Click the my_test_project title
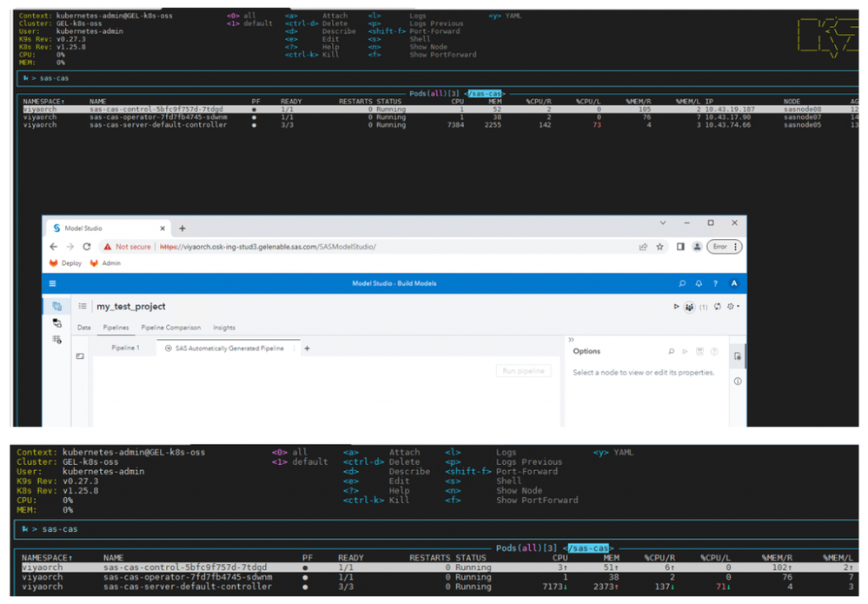The height and width of the screenshot is (604, 868). 130,306
